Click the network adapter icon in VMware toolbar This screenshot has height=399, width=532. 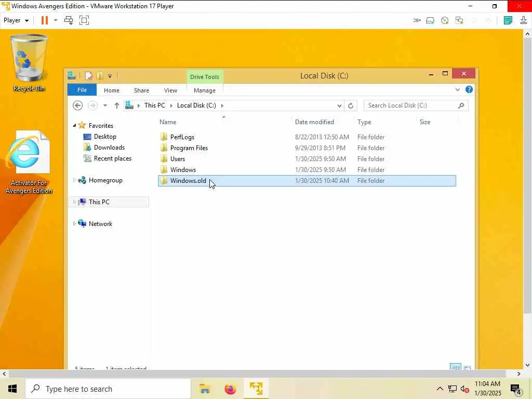coord(459,20)
